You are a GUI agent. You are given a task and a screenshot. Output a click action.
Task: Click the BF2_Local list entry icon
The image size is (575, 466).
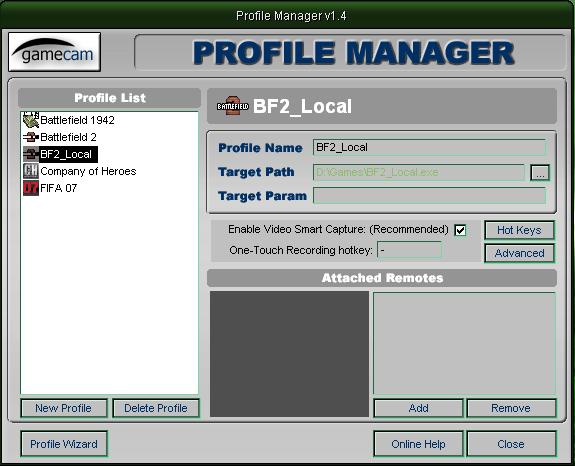click(x=31, y=154)
